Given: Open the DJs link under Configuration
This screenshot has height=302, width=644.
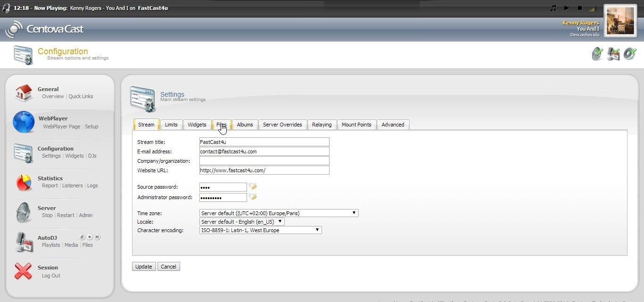Looking at the screenshot, I should click(92, 156).
